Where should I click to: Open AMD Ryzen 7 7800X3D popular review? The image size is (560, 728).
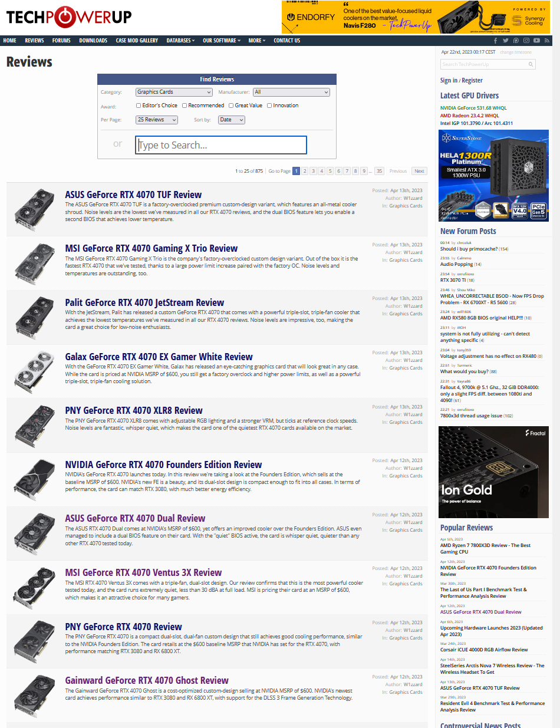485,548
